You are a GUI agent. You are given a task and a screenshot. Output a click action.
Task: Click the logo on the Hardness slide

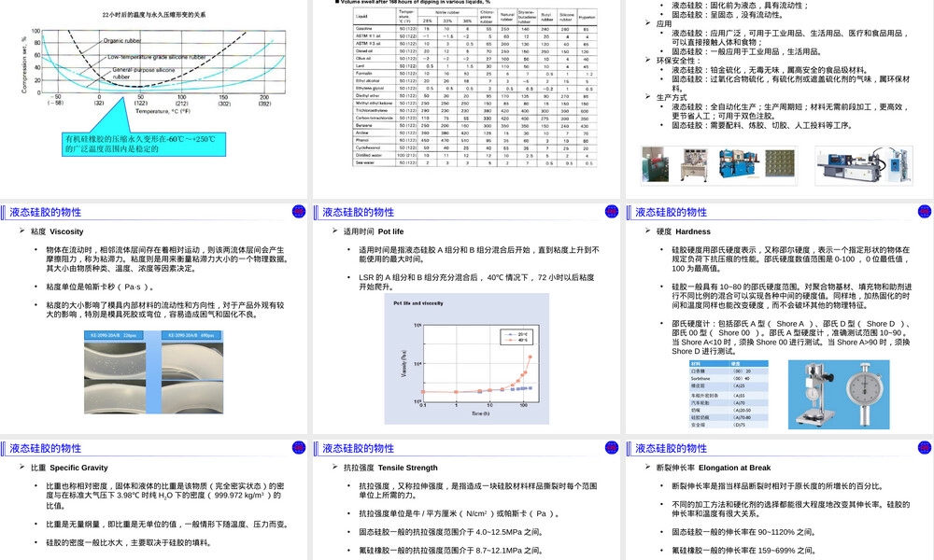pos(925,211)
